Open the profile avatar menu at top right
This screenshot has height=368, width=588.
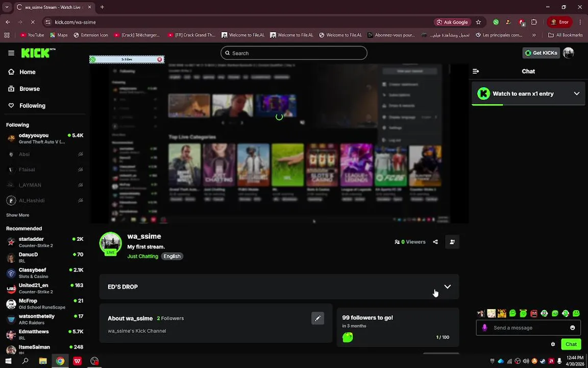pyautogui.click(x=569, y=53)
